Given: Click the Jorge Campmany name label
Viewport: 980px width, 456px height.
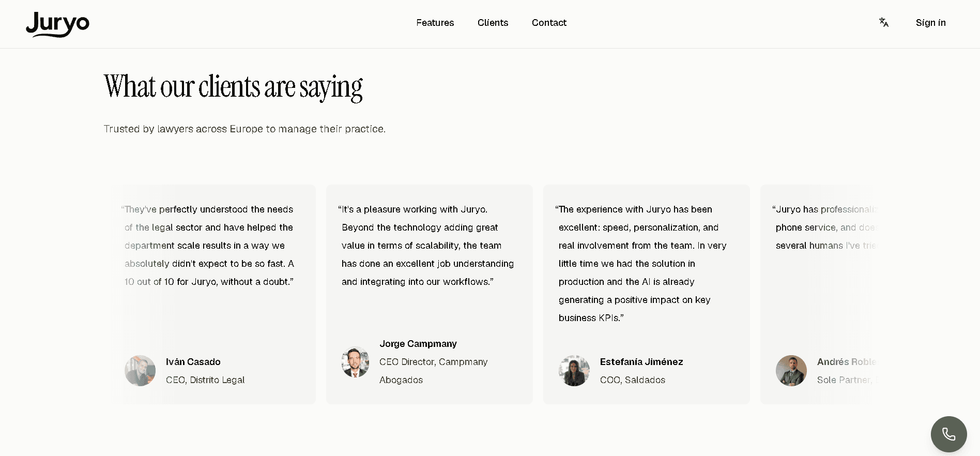Looking at the screenshot, I should [x=418, y=344].
